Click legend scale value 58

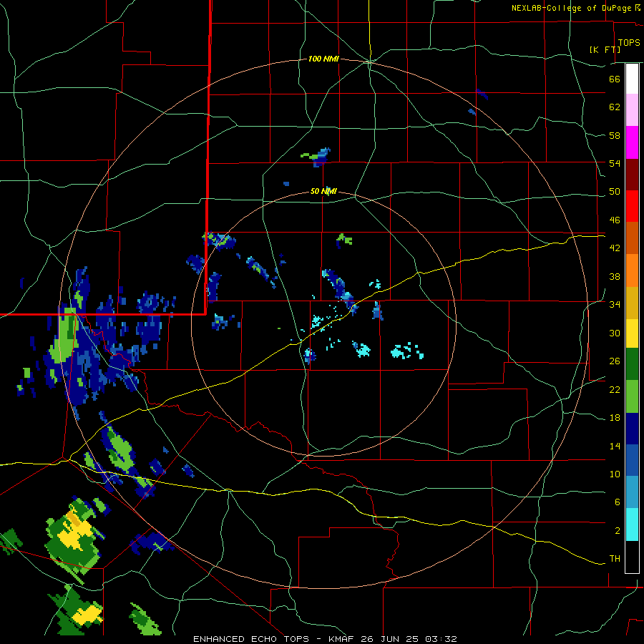point(615,135)
